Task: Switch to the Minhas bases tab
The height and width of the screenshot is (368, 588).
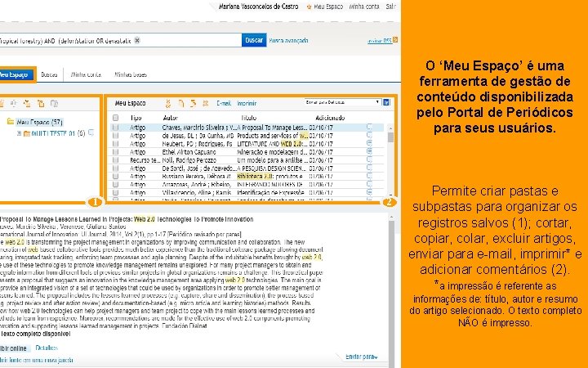Action: click(x=131, y=74)
